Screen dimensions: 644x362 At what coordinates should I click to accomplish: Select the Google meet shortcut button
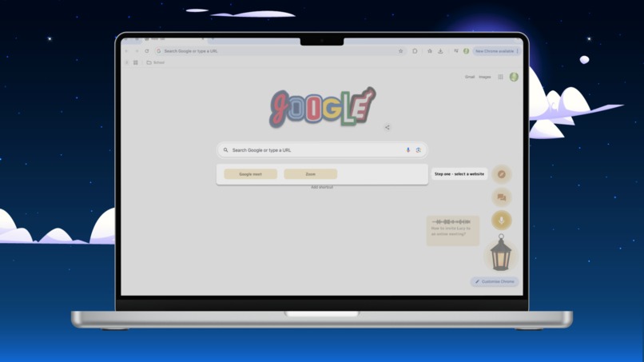251,174
